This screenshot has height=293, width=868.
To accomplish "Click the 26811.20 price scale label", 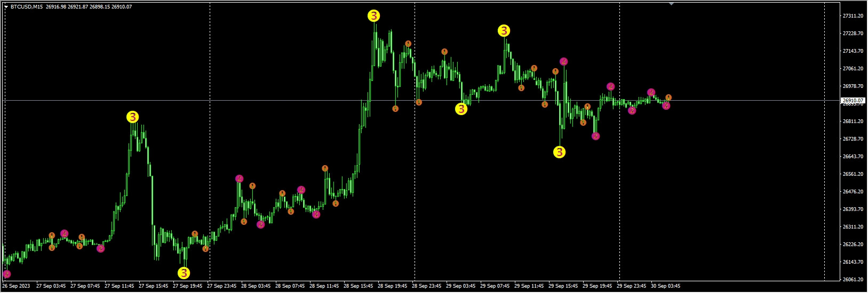I will click(853, 121).
